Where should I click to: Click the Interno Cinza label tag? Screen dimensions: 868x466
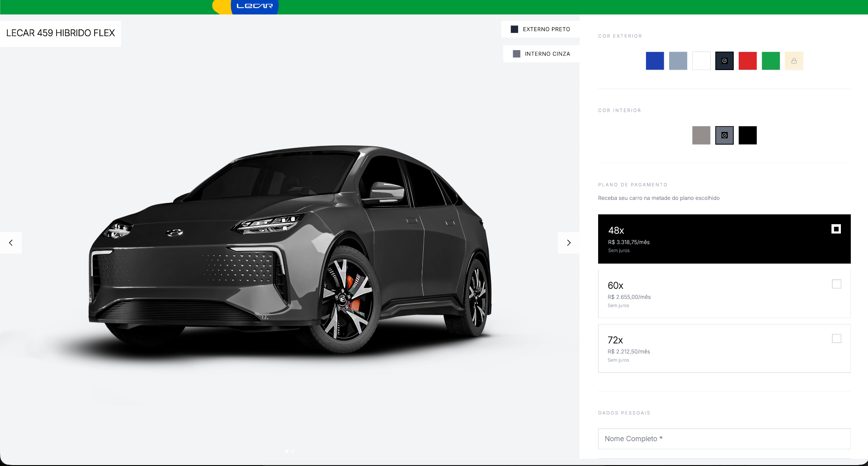[x=541, y=54]
